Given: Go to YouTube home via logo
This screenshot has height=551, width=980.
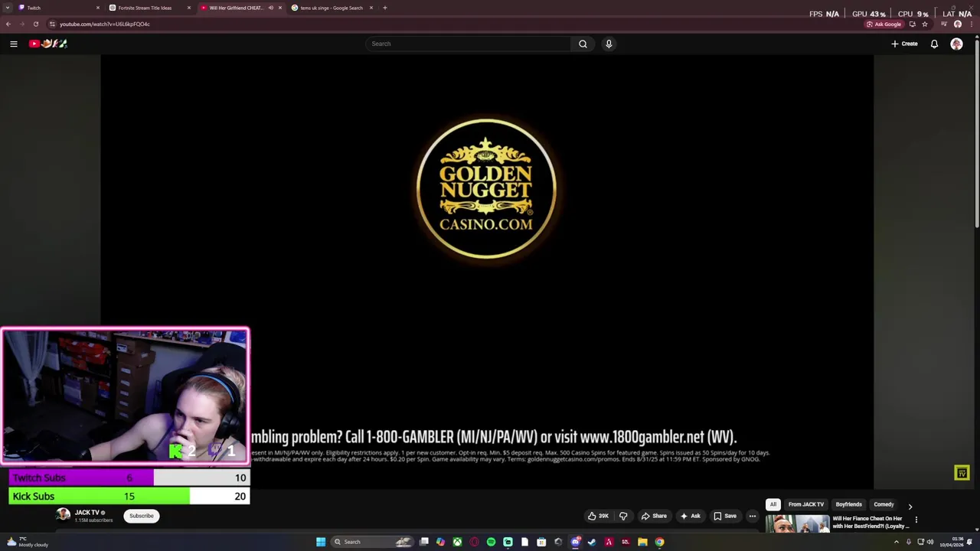Looking at the screenshot, I should click(48, 44).
